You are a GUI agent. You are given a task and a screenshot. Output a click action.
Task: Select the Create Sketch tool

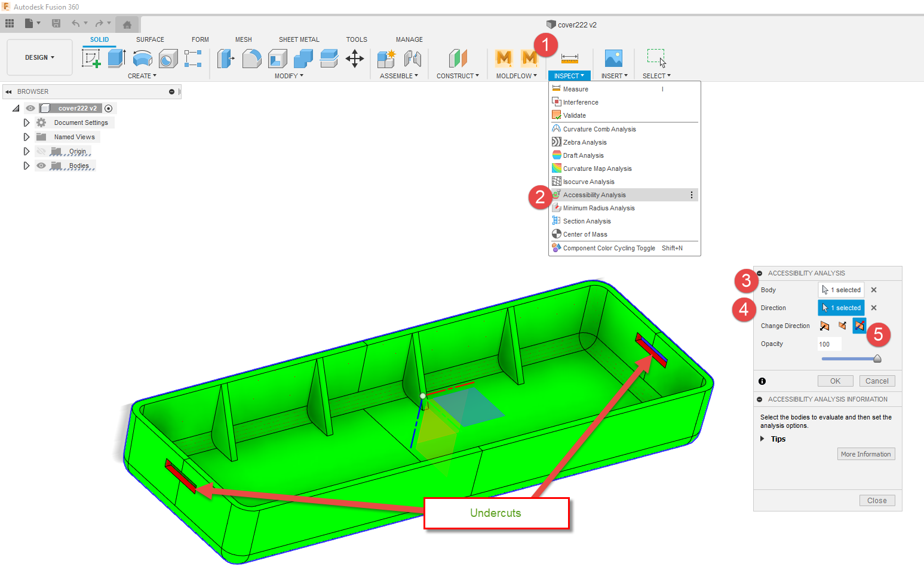tap(91, 58)
